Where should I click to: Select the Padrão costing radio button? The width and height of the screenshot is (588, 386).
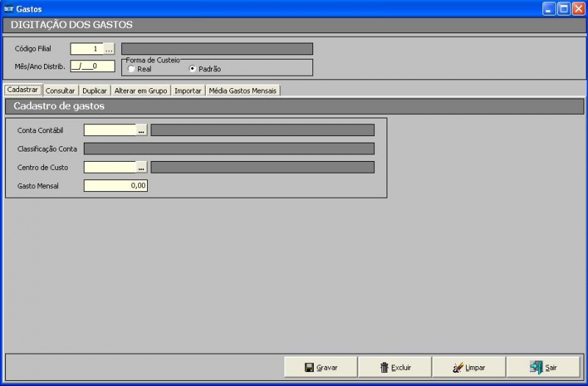tap(193, 69)
